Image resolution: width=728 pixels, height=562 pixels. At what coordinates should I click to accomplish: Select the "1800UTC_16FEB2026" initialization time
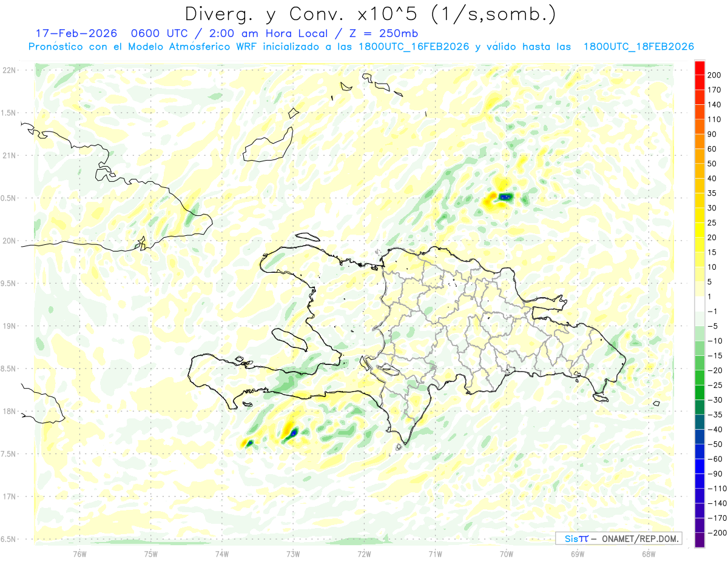414,47
